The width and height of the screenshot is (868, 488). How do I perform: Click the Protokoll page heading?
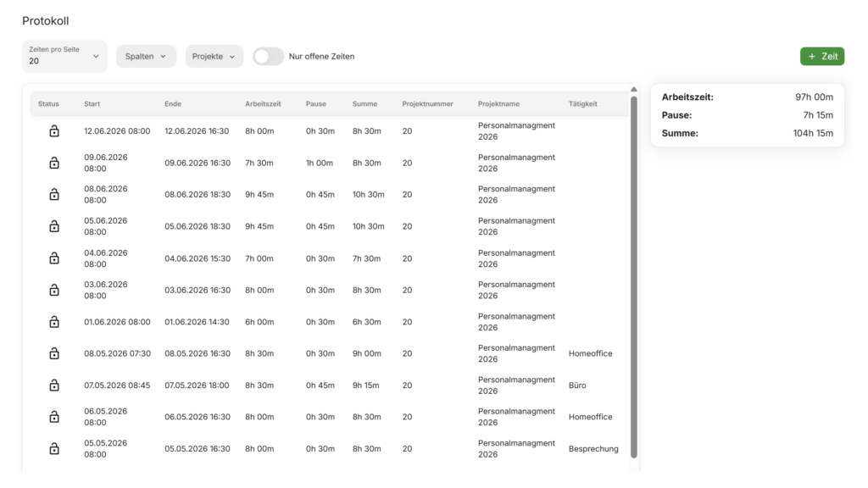click(x=46, y=21)
